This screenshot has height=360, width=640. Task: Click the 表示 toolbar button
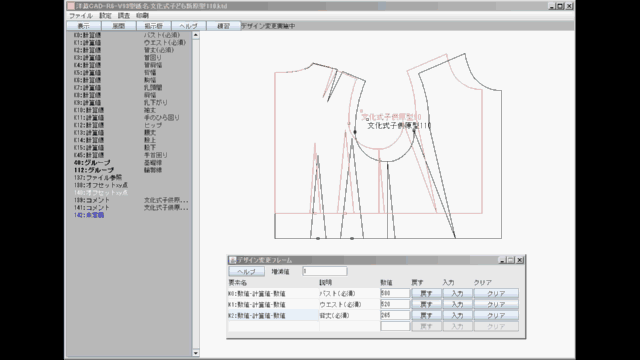click(x=84, y=26)
